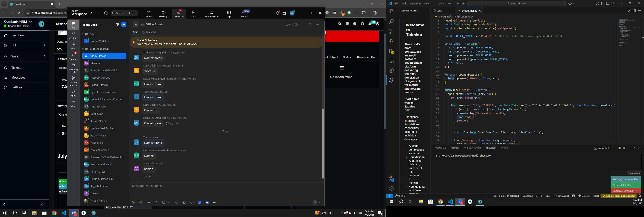The image size is (644, 217).
Task: Open the Selection menu in VS Code
Action: coord(415,3)
